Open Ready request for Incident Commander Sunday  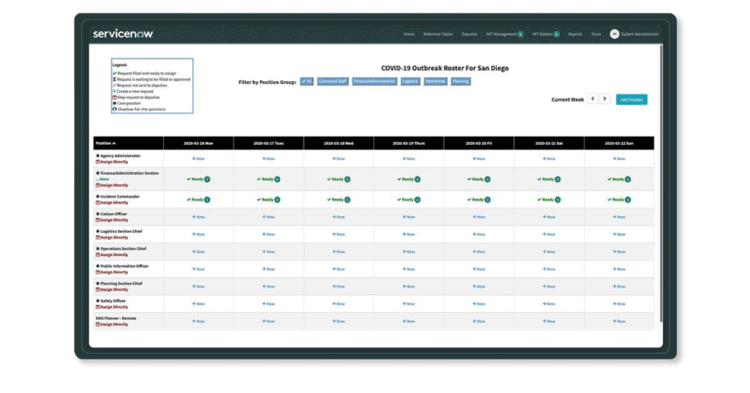(x=619, y=200)
